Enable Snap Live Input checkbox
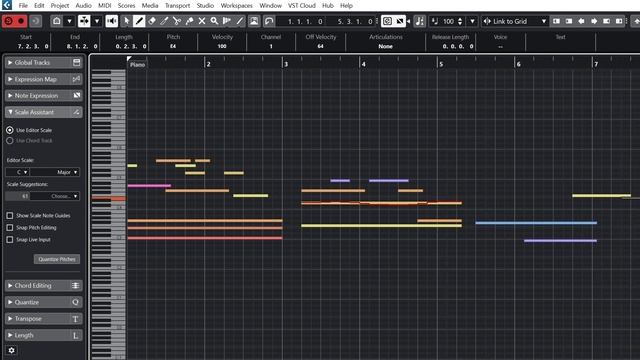 pyautogui.click(x=10, y=240)
